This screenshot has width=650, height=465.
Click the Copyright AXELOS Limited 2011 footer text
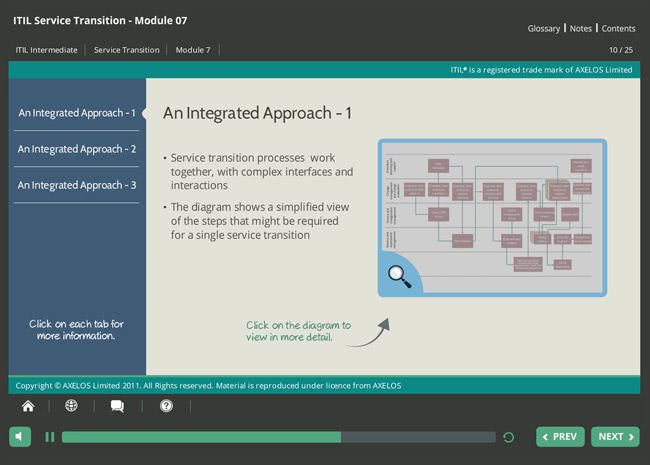point(208,385)
